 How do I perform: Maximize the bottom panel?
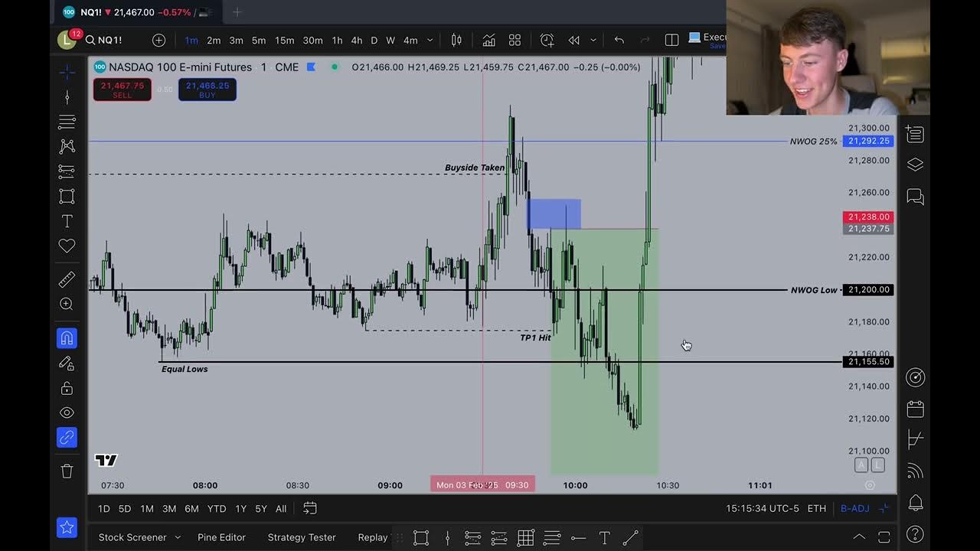click(884, 537)
